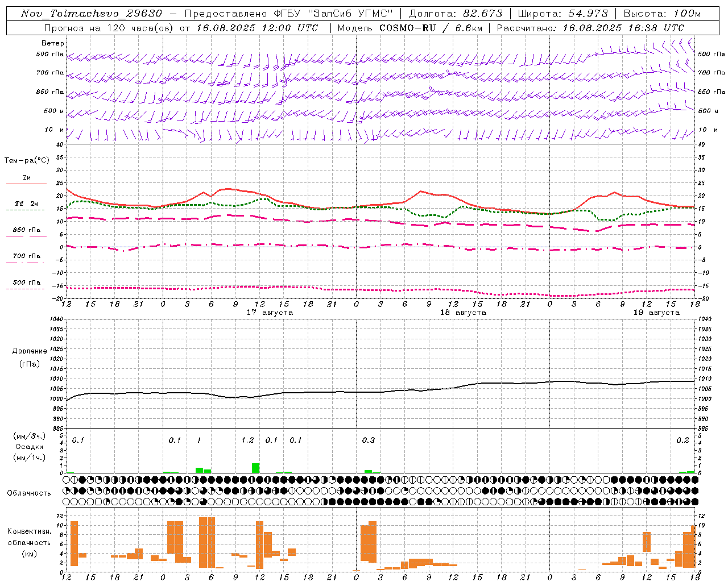Click the Облачность panel label
This screenshot has height=582, width=728.
click(x=29, y=493)
